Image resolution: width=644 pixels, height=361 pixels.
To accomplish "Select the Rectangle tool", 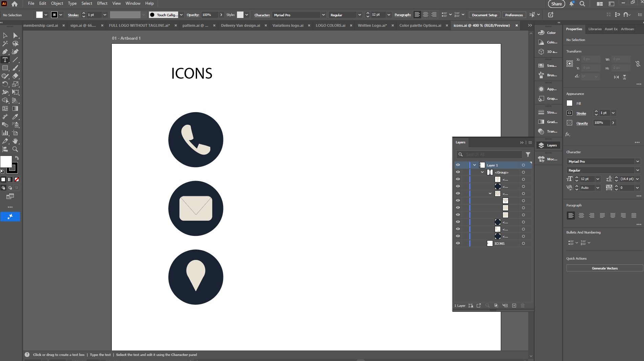I will pos(5,68).
